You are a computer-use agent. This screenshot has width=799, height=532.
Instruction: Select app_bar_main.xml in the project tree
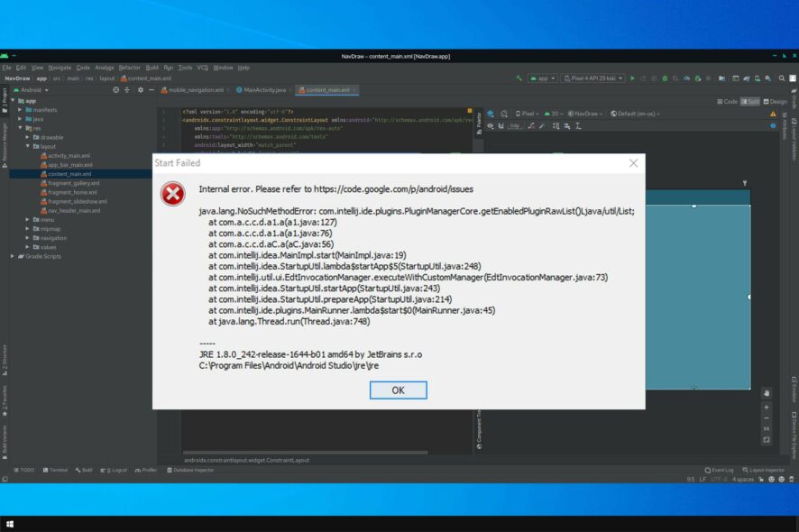pyautogui.click(x=66, y=165)
